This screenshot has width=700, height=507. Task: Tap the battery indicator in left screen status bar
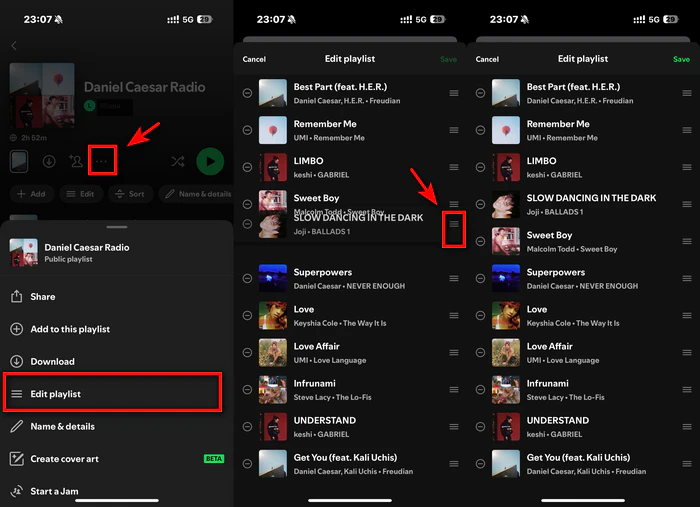click(205, 19)
